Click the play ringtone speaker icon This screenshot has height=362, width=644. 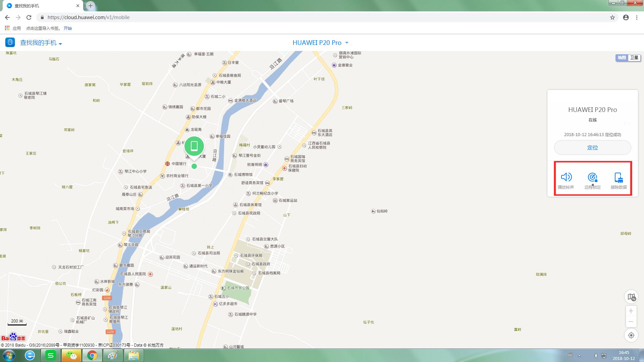[x=566, y=177]
